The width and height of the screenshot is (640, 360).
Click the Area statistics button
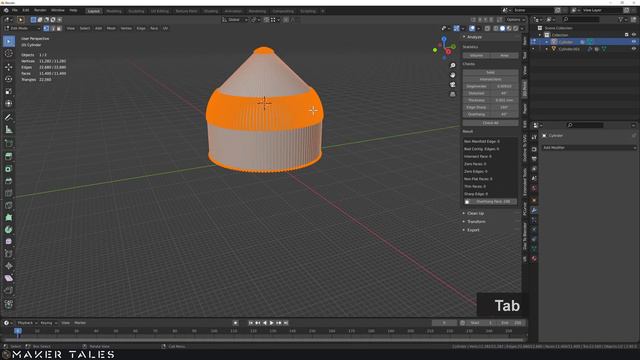coord(504,55)
